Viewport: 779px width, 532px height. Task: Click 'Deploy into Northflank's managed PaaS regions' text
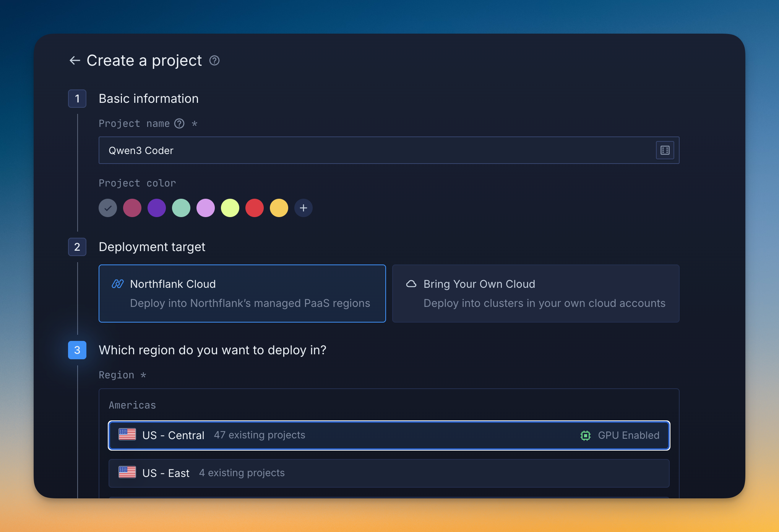pos(250,303)
